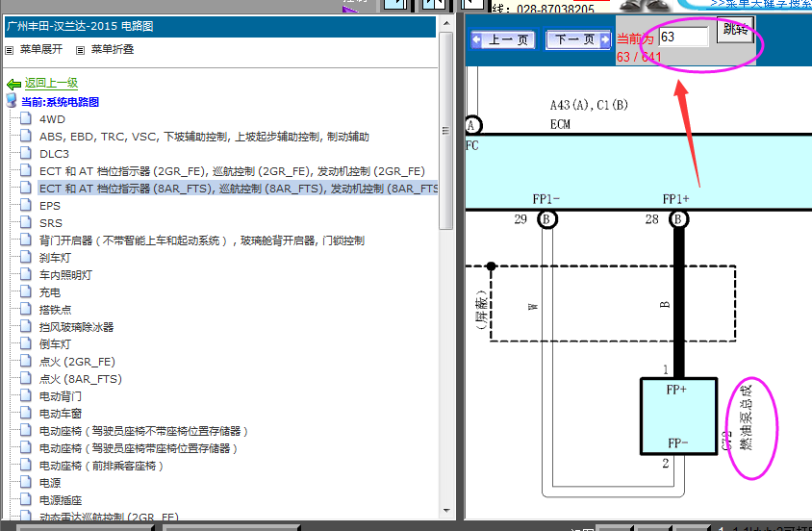Click the document icon beside 4WD
This screenshot has width=812, height=531.
26,119
